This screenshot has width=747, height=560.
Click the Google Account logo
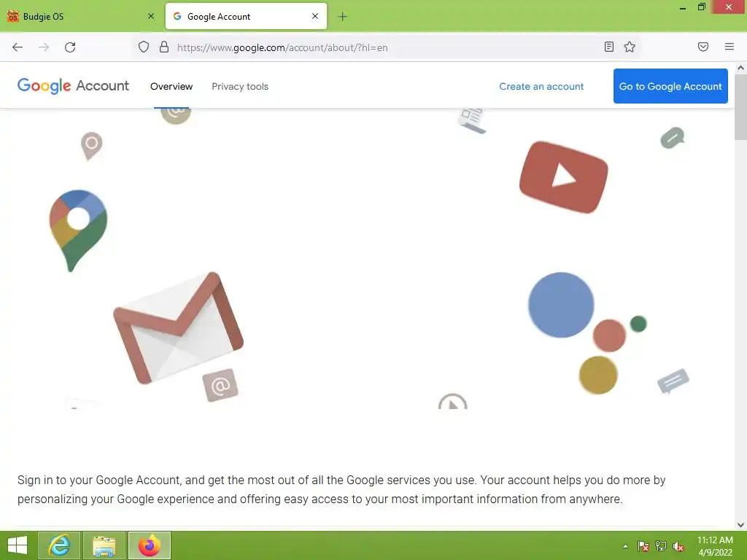[73, 86]
